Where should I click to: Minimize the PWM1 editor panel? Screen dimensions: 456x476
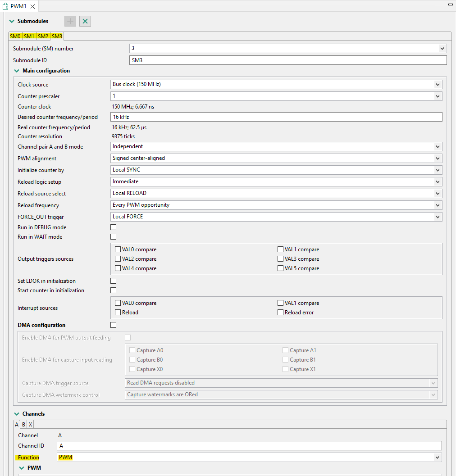point(451,4)
